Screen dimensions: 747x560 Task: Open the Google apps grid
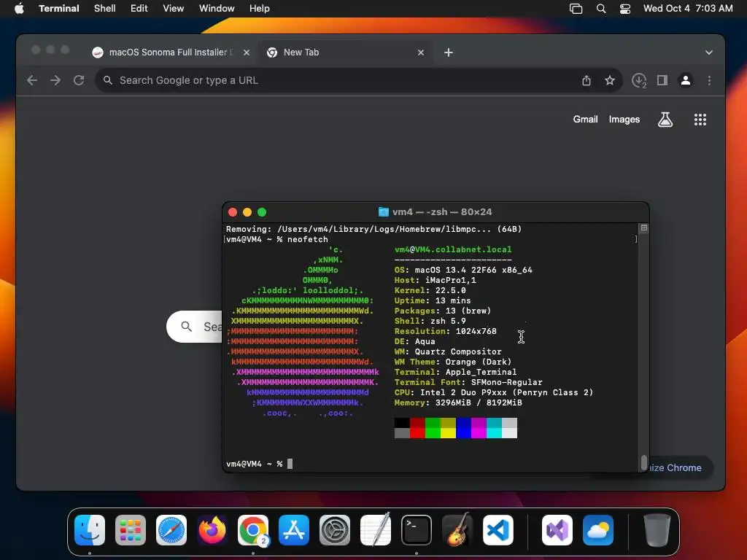click(700, 120)
